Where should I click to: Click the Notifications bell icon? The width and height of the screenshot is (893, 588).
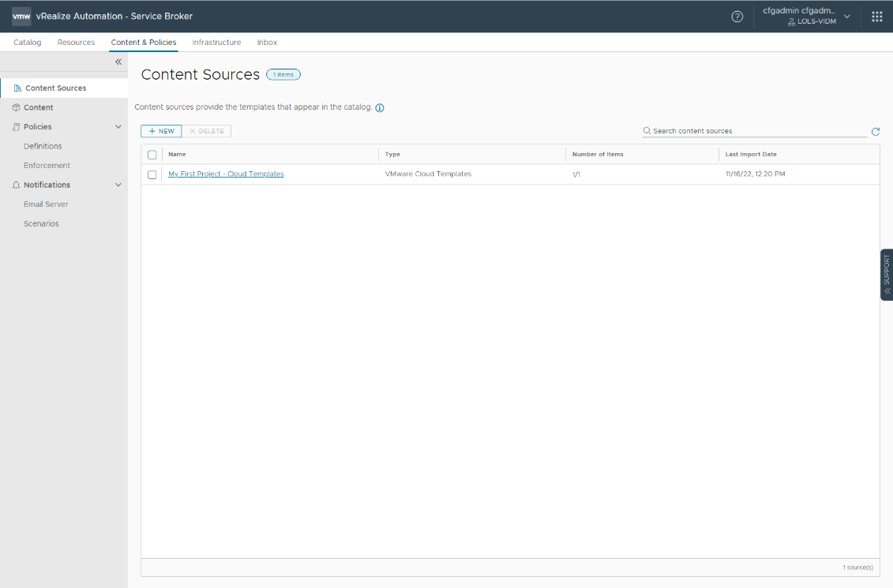tap(16, 185)
